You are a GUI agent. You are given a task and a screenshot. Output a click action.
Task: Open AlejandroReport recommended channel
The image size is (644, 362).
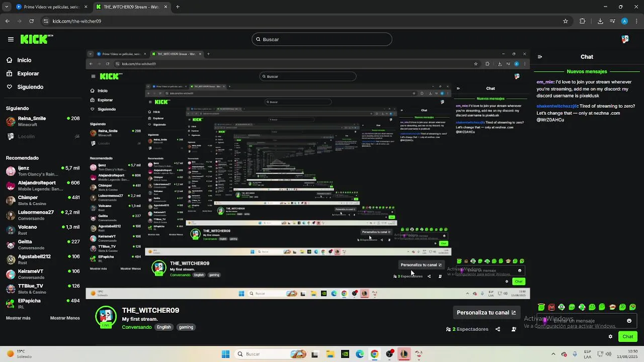click(x=43, y=186)
